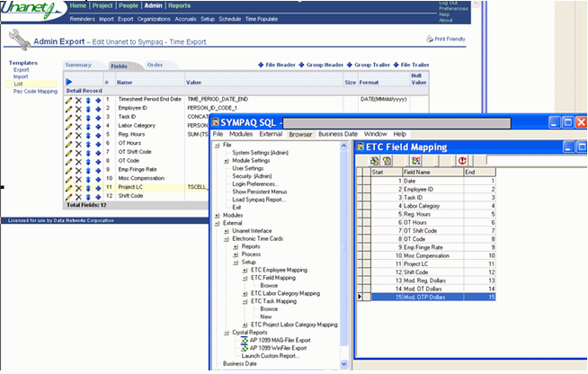Click blue play arrow in Fields header
The image size is (588, 374).
click(x=68, y=82)
